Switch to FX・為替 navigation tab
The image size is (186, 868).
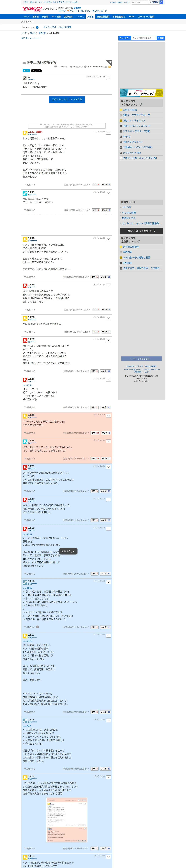point(56,16)
